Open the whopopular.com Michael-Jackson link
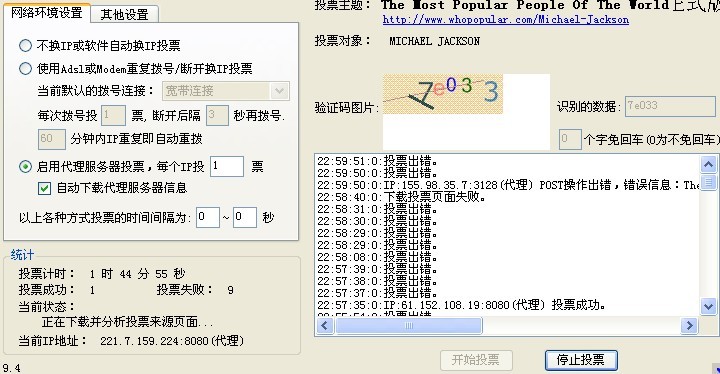Screen dimensions: 720x374 pos(506,20)
